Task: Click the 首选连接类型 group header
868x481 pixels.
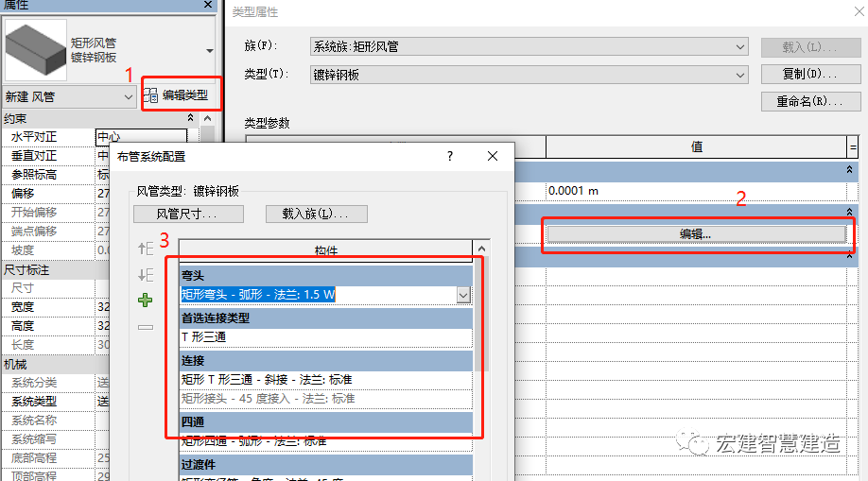Action: click(x=326, y=318)
